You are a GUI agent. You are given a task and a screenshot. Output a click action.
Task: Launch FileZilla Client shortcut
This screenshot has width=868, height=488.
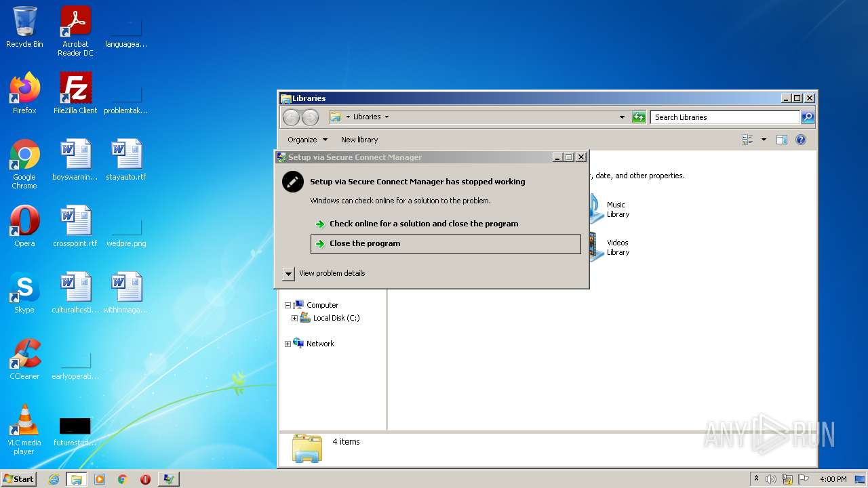pyautogui.click(x=75, y=94)
